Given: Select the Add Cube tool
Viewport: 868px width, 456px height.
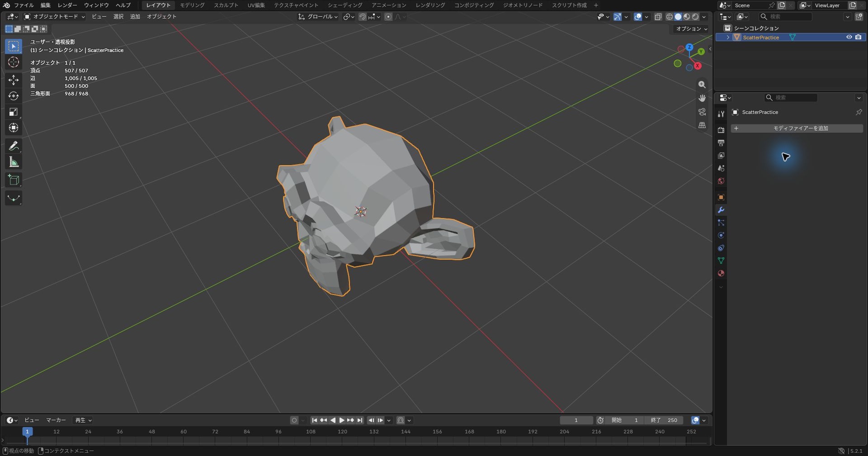Looking at the screenshot, I should click(x=14, y=180).
